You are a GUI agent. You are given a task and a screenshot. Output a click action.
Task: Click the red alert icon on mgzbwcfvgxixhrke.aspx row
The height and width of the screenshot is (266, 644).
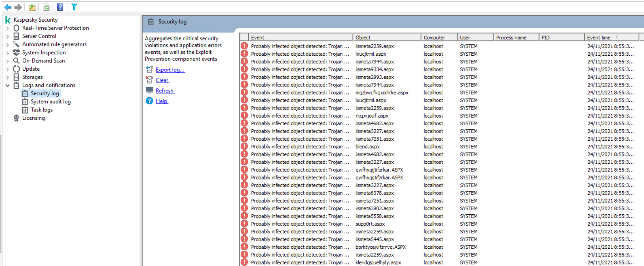tap(244, 92)
